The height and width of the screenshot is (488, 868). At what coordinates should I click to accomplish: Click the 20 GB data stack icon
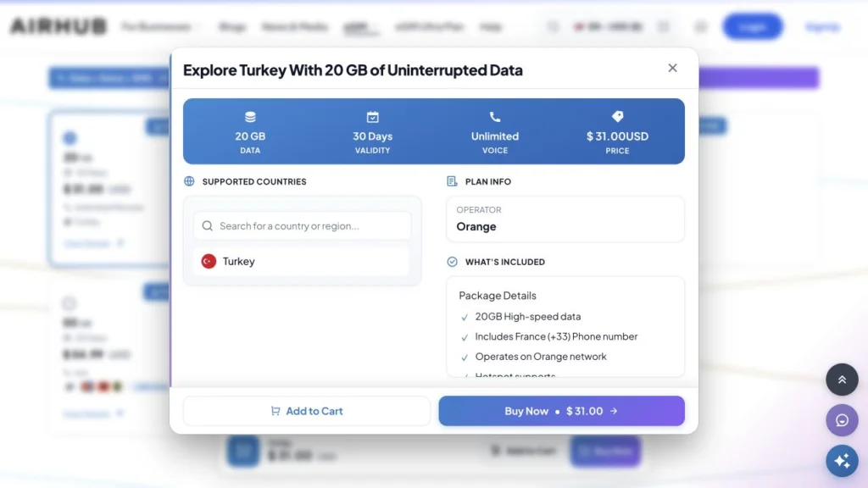[250, 117]
